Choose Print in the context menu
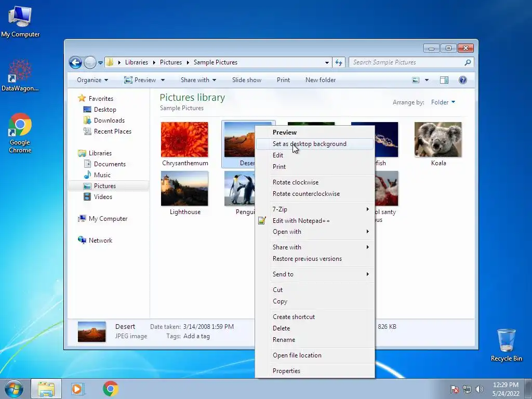 pos(315,167)
